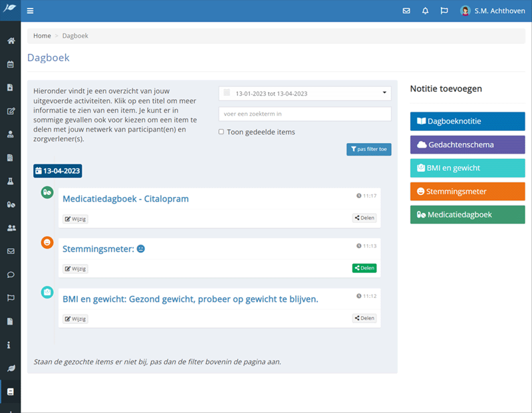
Task: Toggle the hamburger menu icon
Action: 31,11
